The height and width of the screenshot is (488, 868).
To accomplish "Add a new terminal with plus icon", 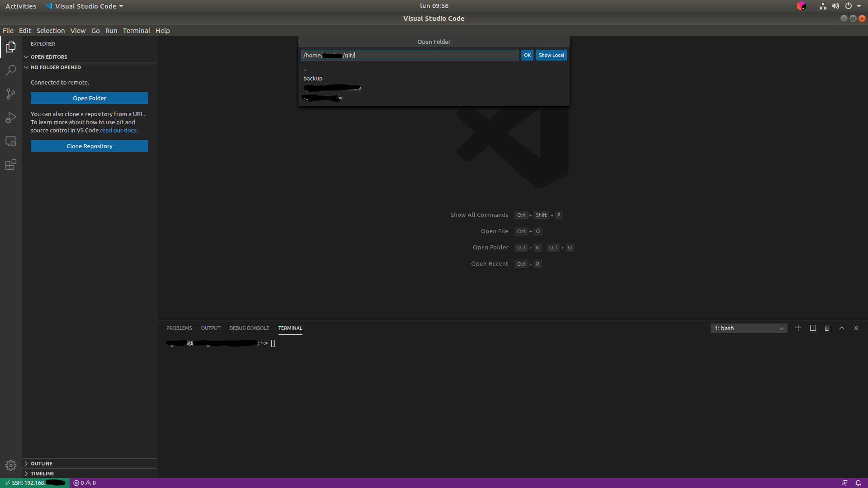I will (798, 328).
